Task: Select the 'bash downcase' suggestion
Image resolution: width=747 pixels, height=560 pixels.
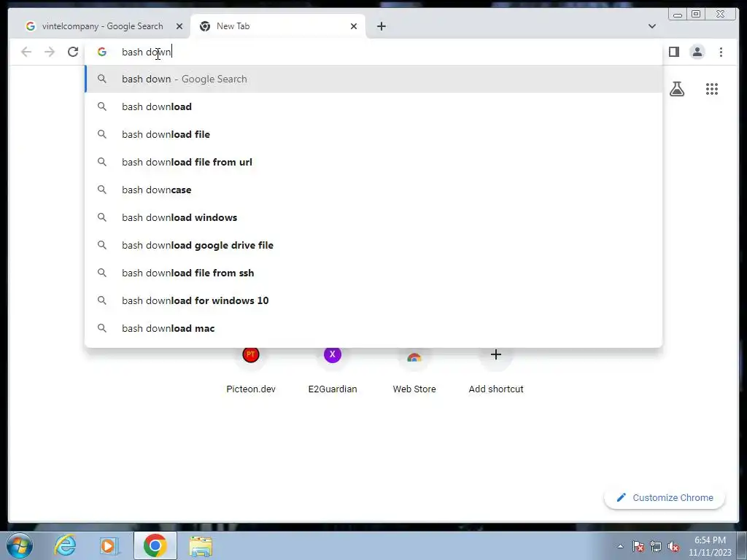Action: tap(373, 190)
